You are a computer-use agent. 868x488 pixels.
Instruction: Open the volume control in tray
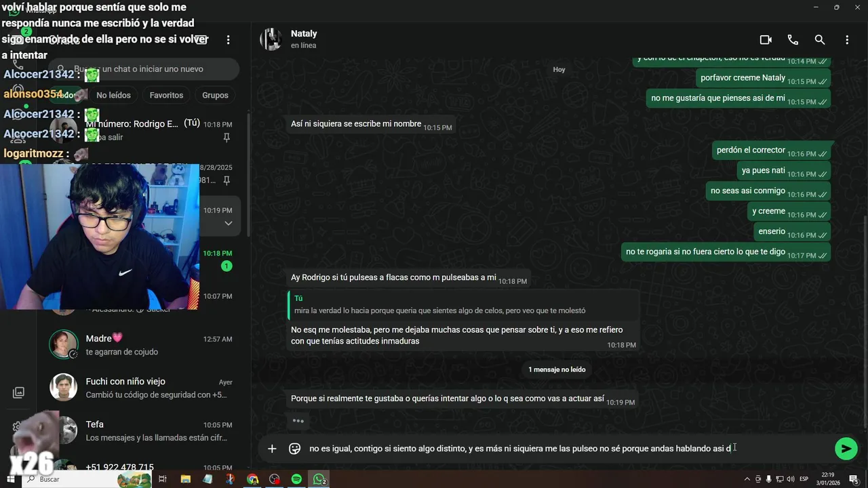click(x=790, y=479)
